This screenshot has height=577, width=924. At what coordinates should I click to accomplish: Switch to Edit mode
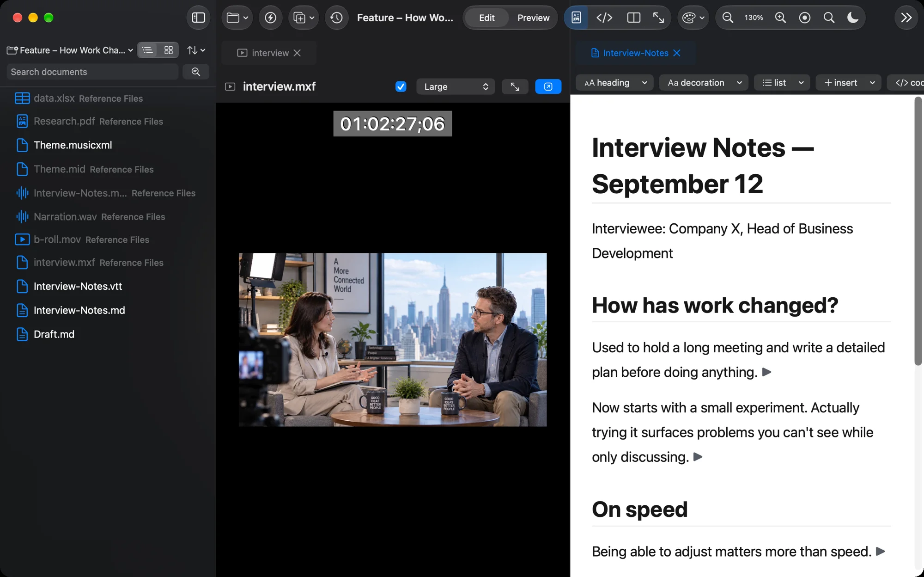click(x=486, y=18)
